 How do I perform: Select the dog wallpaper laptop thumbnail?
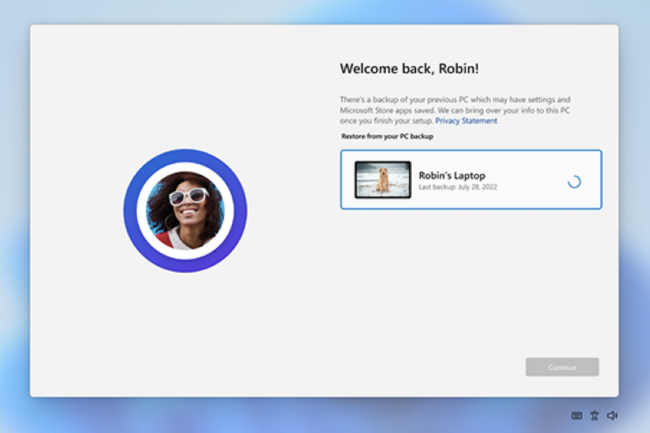click(383, 180)
